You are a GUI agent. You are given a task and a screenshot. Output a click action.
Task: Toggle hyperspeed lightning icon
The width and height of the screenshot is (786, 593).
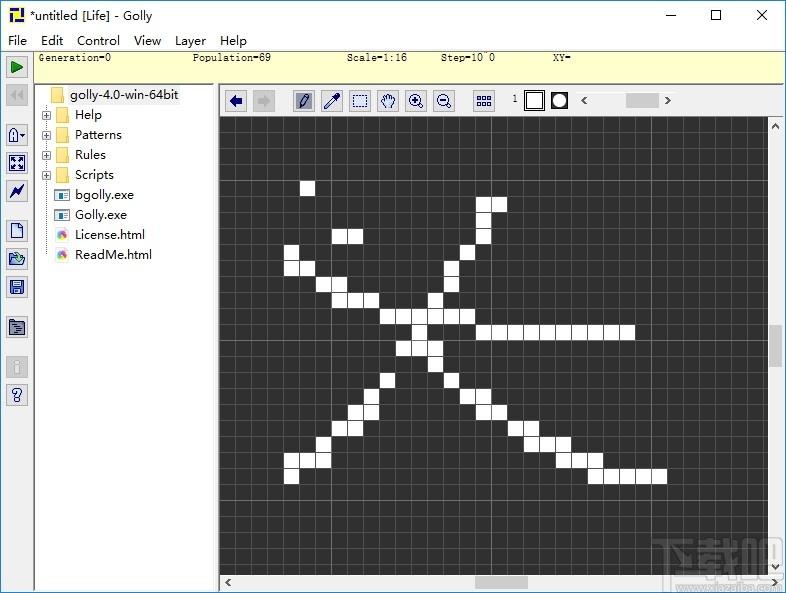(x=17, y=190)
